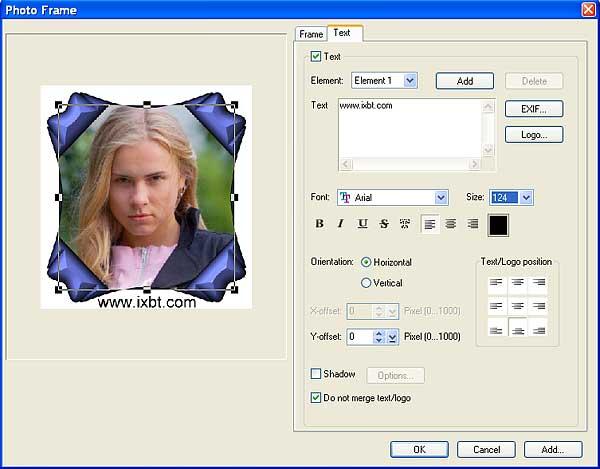The width and height of the screenshot is (600, 469).
Task: Set text position to middle-left
Action: tap(497, 306)
